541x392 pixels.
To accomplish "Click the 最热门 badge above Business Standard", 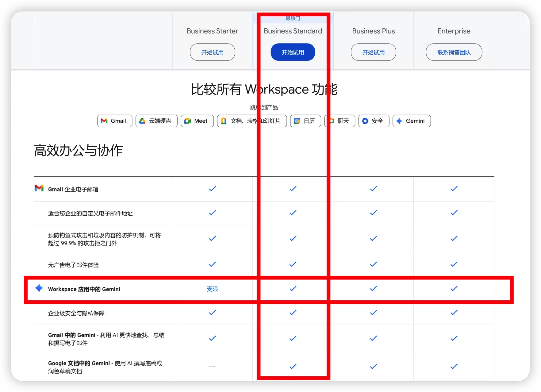I will click(293, 18).
